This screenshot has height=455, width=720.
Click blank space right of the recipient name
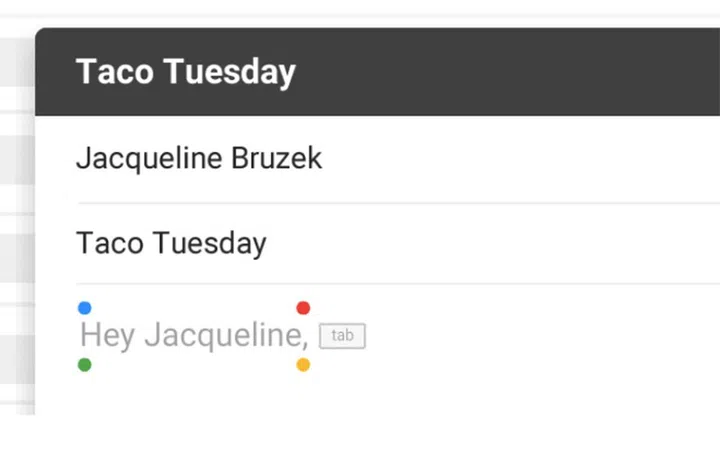click(520, 159)
